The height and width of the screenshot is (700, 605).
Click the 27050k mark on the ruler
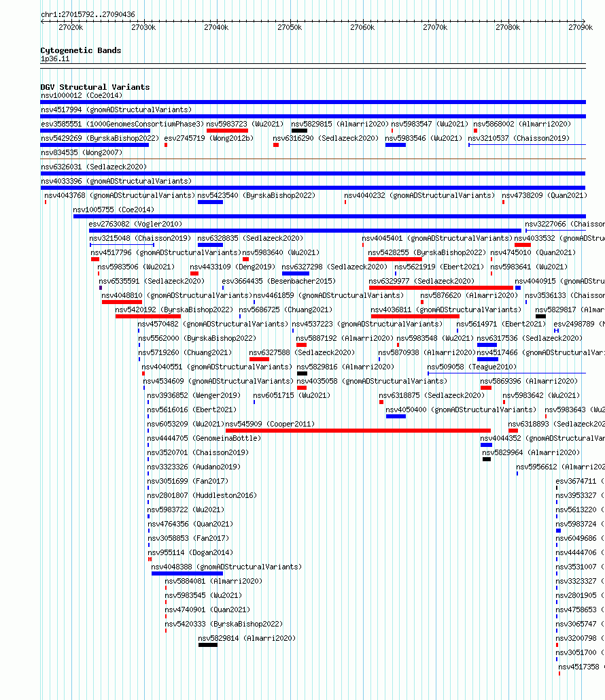pyautogui.click(x=290, y=28)
